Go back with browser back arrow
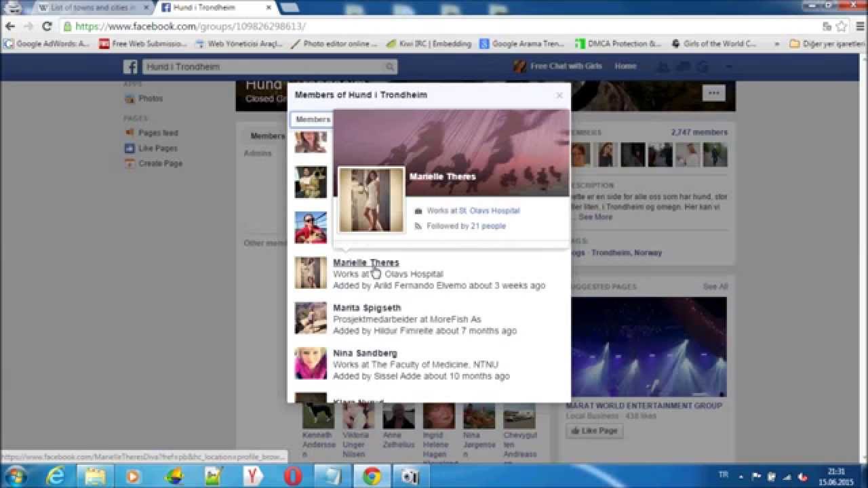This screenshot has width=868, height=488. click(10, 26)
